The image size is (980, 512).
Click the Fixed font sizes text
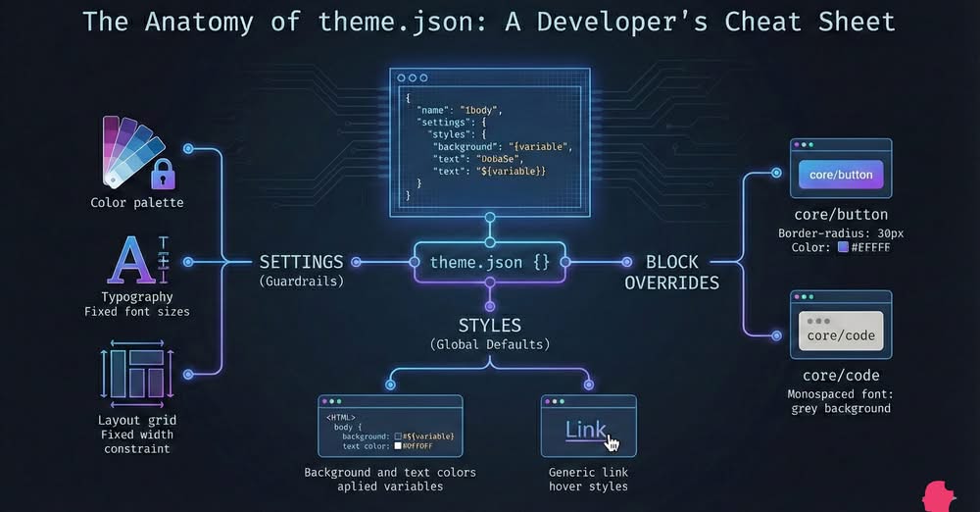point(137,311)
